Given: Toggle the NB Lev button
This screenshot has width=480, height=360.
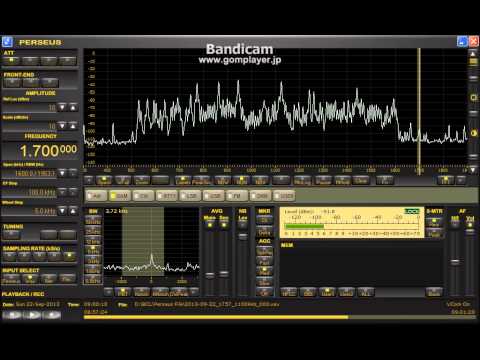Looking at the screenshot, I should tap(243, 224).
